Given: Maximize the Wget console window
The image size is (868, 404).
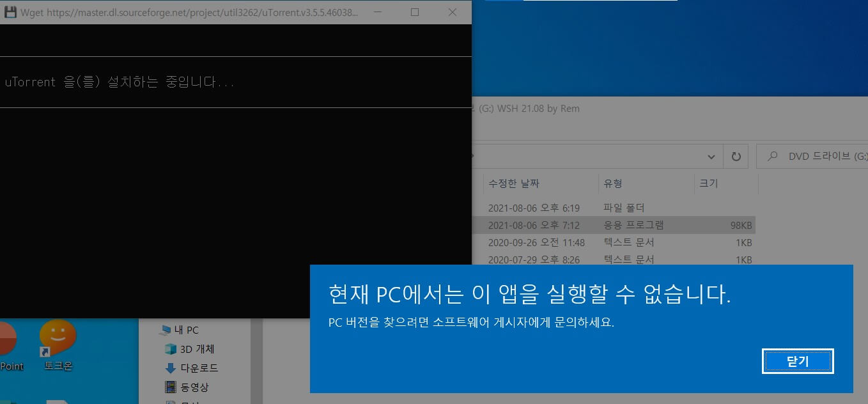Looking at the screenshot, I should (x=415, y=12).
